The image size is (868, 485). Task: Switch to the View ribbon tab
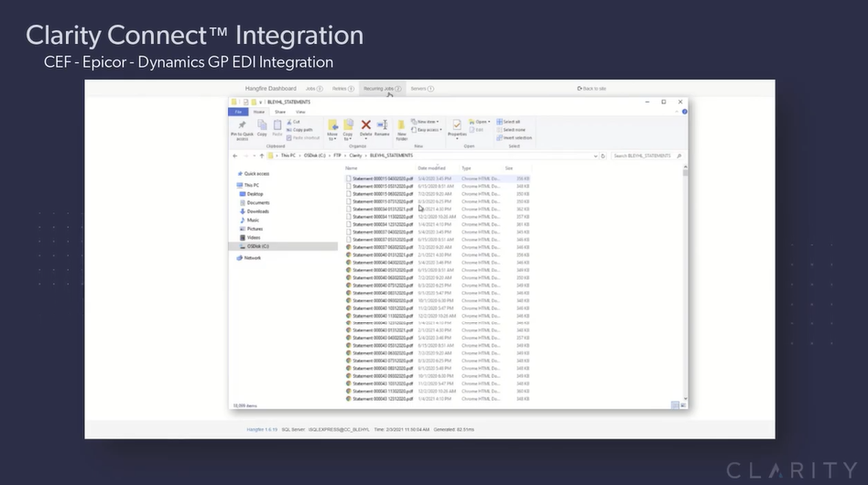pyautogui.click(x=300, y=112)
